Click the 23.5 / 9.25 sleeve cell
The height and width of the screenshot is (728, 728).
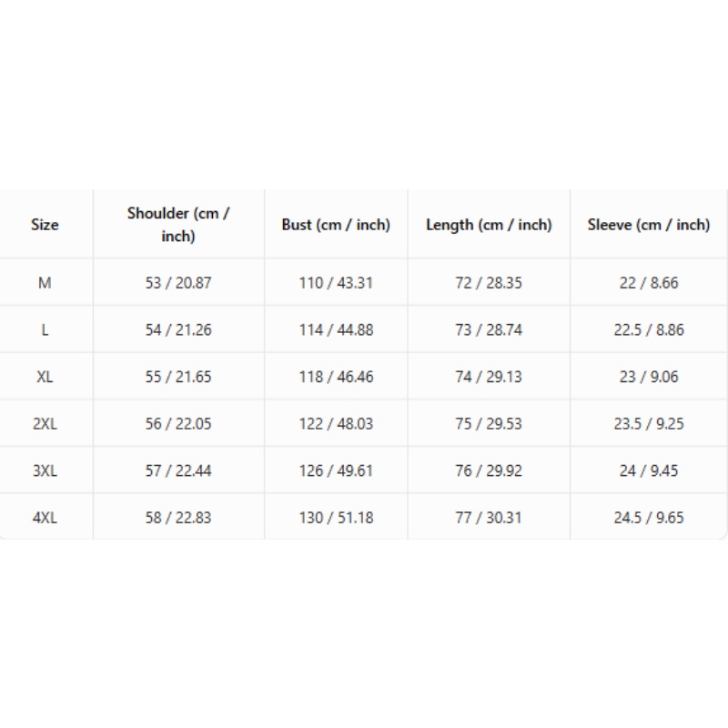tap(649, 424)
